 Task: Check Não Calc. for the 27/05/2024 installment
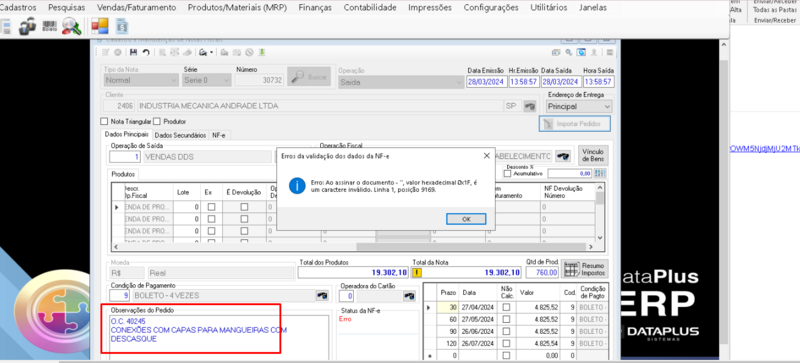click(506, 319)
